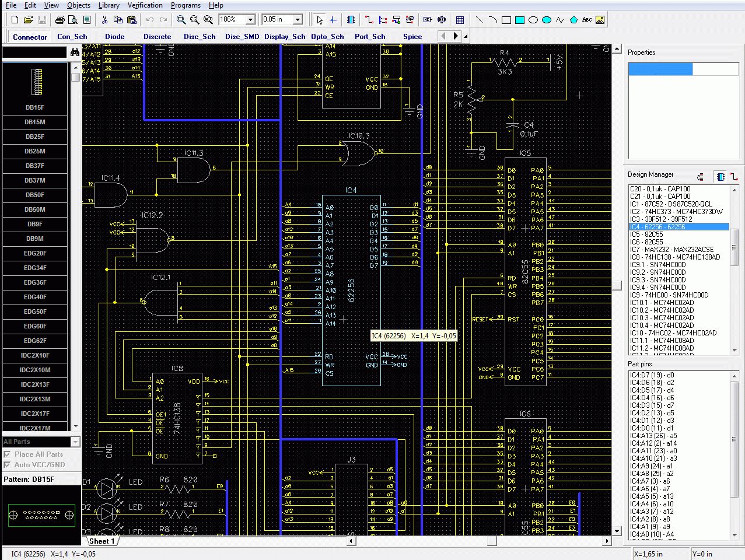Toggle components view in Design Manager
The image size is (745, 560).
tap(720, 176)
